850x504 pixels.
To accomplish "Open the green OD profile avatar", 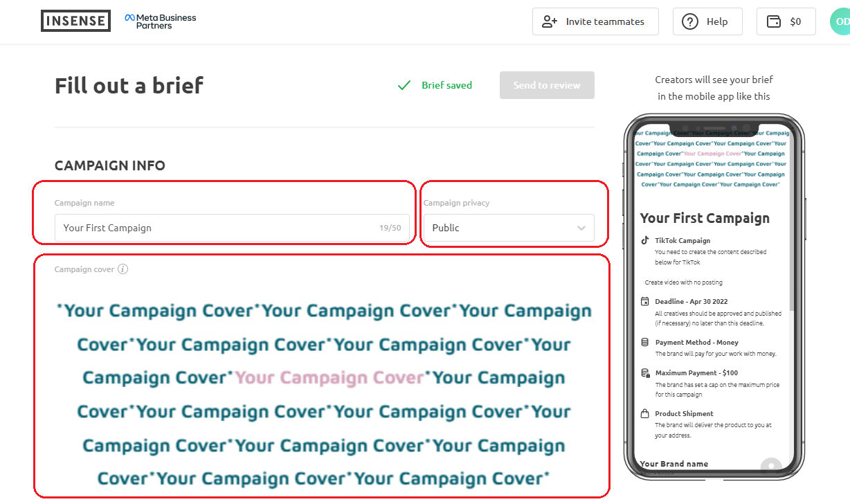I will tap(840, 21).
